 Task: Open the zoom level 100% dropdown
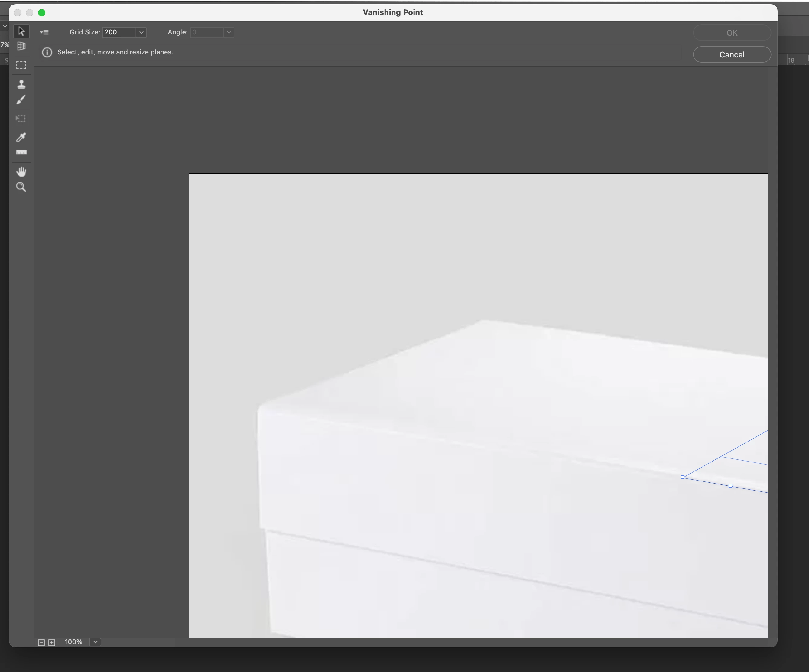96,642
